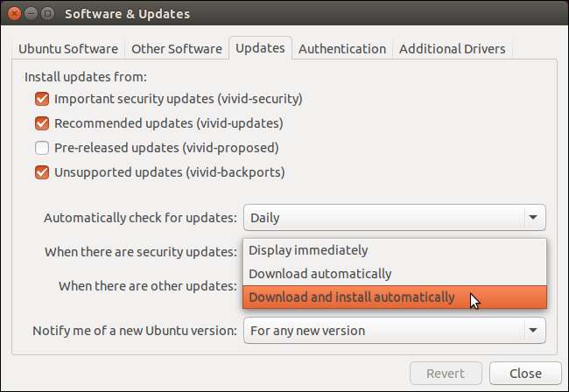Image resolution: width=569 pixels, height=392 pixels.
Task: Open the Other Software tab
Action: (176, 49)
